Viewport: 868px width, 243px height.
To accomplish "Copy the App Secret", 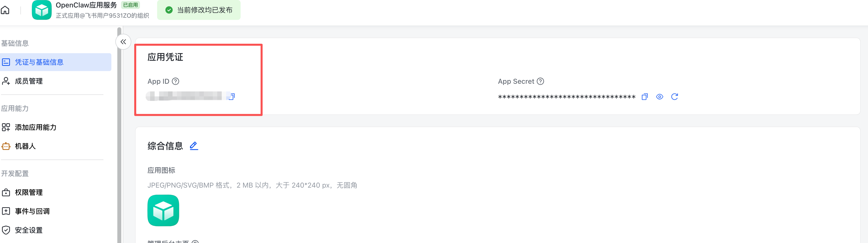I will [645, 97].
